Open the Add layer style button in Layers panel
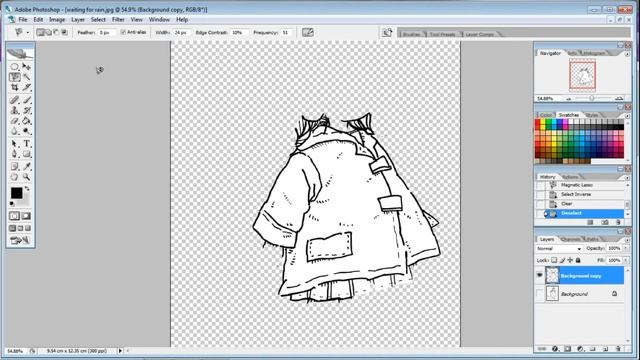Image resolution: width=640 pixels, height=360 pixels. (555, 349)
